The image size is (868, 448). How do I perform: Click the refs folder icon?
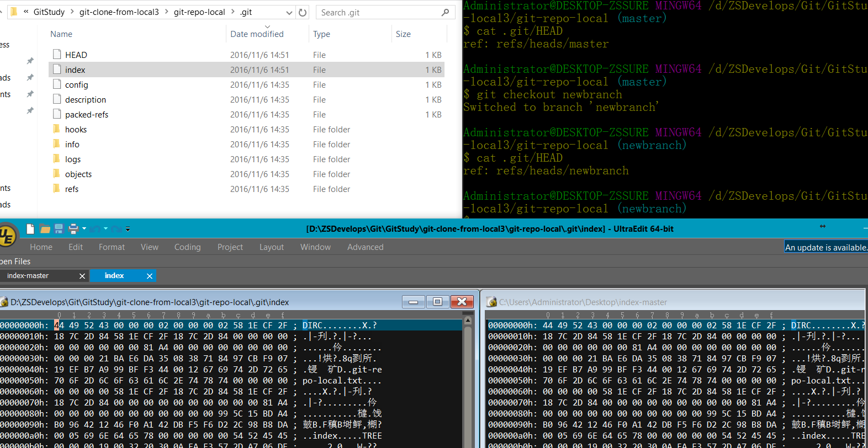pos(56,188)
